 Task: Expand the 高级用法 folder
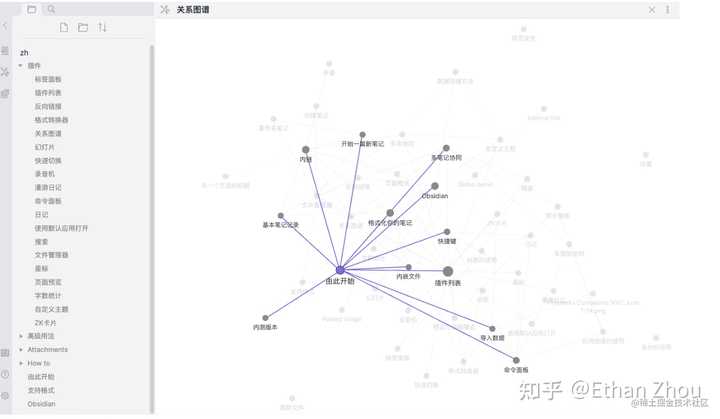[x=21, y=336]
